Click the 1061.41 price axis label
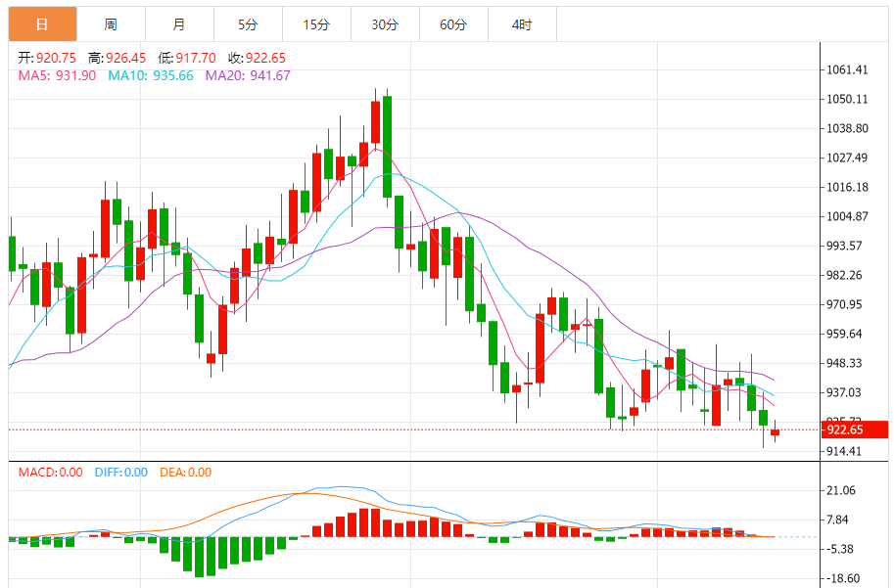894x588 pixels. pyautogui.click(x=847, y=70)
